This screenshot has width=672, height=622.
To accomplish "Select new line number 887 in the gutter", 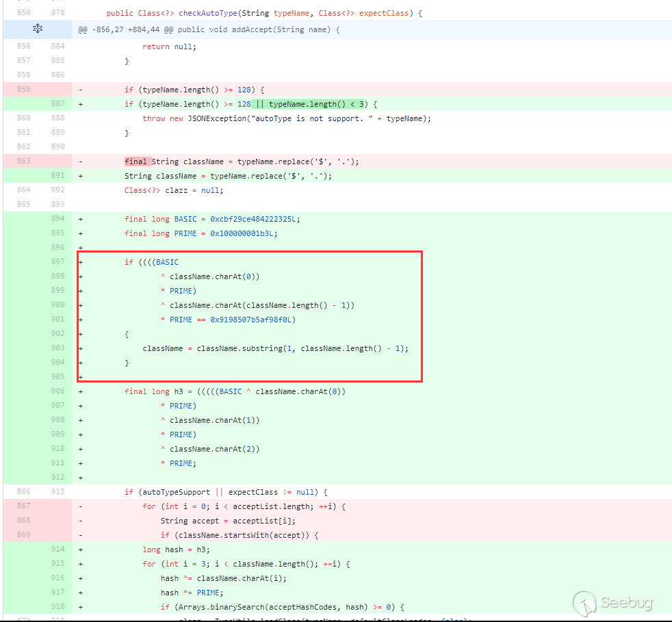I will click(x=58, y=103).
